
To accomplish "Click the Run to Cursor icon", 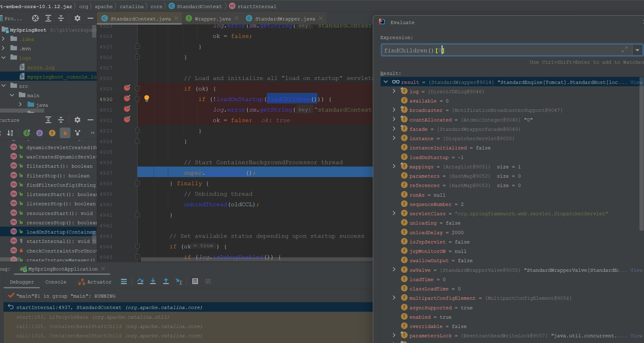I will click(179, 281).
